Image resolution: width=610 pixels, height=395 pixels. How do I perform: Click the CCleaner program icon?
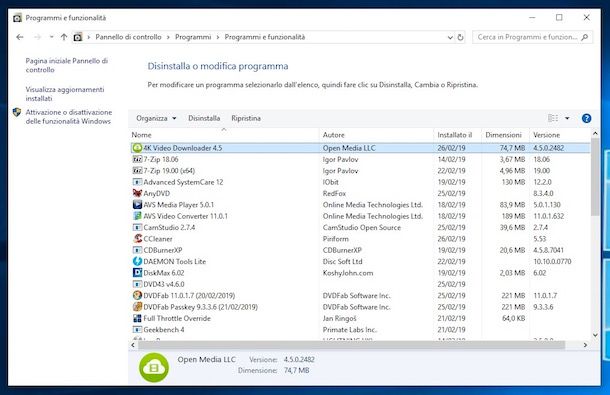(137, 239)
